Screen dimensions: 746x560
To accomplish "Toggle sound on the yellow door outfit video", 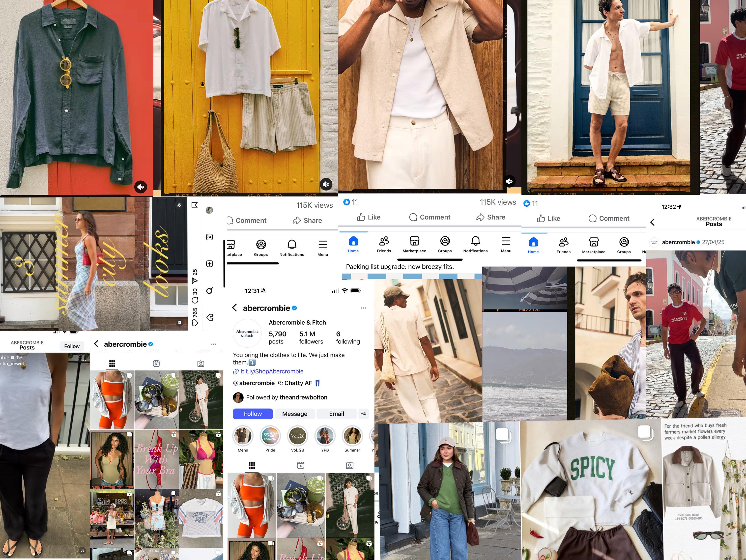I will [326, 184].
